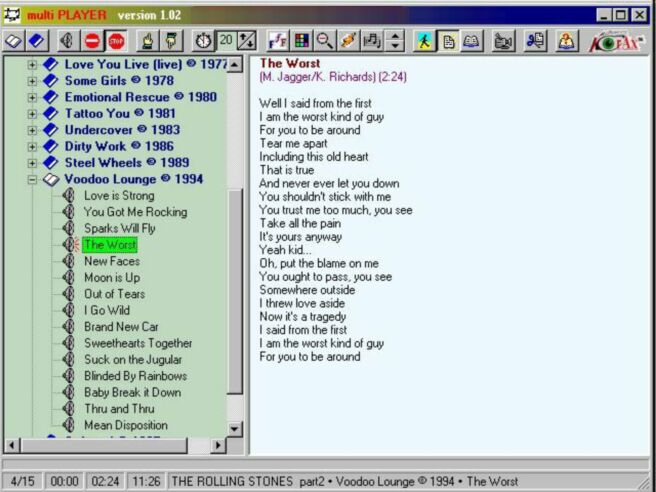Select the track I Go Wild

coord(107,310)
